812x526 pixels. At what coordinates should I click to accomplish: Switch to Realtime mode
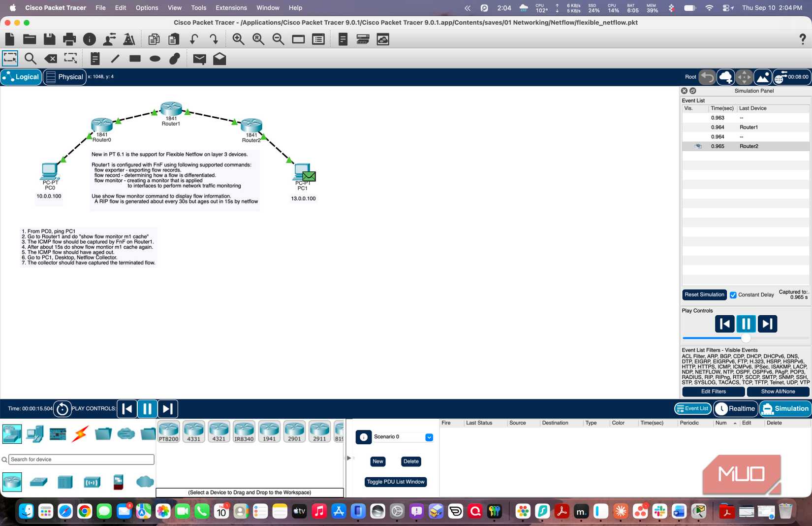(x=736, y=409)
